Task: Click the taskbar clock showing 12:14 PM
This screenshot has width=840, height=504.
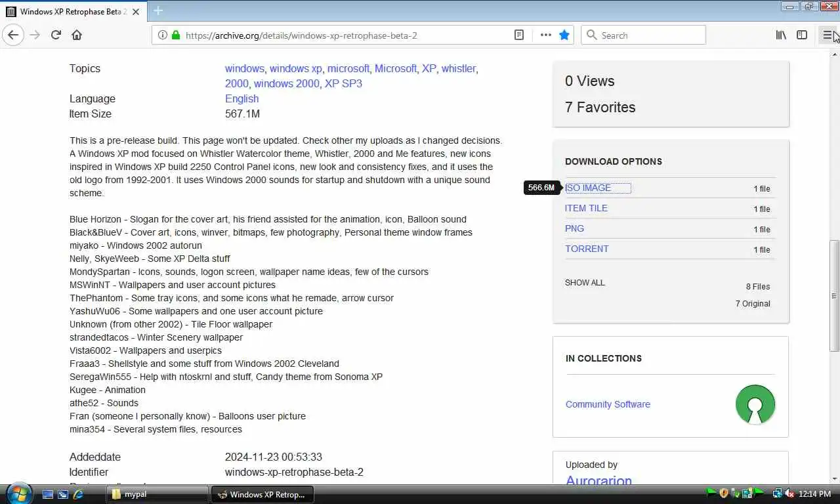Action: 816,493
